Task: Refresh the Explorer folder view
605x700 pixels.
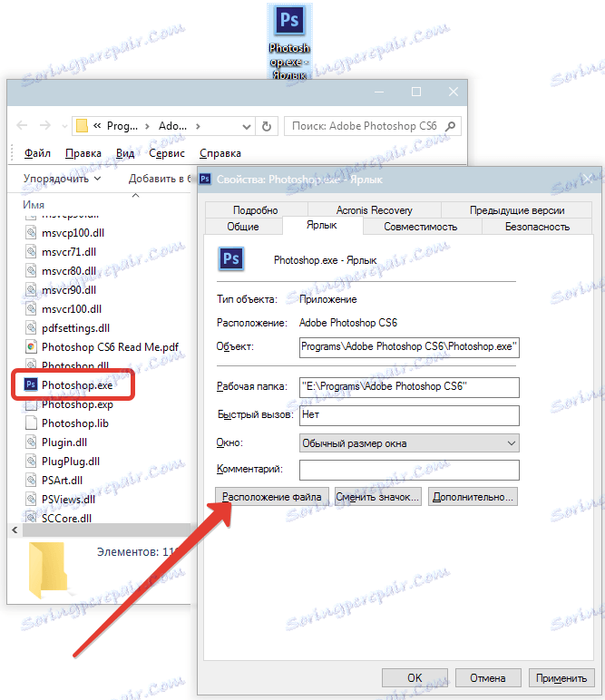Action: (267, 126)
